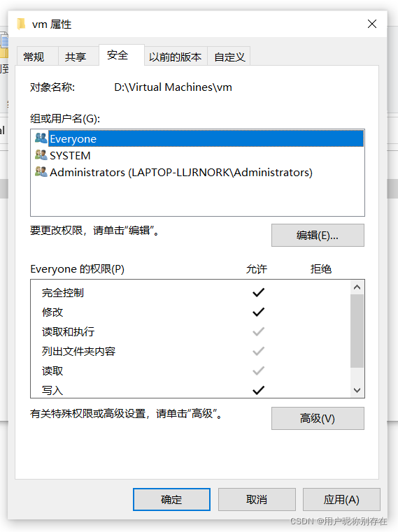
Task: Click the 编辑(E)... button
Action: 318,235
